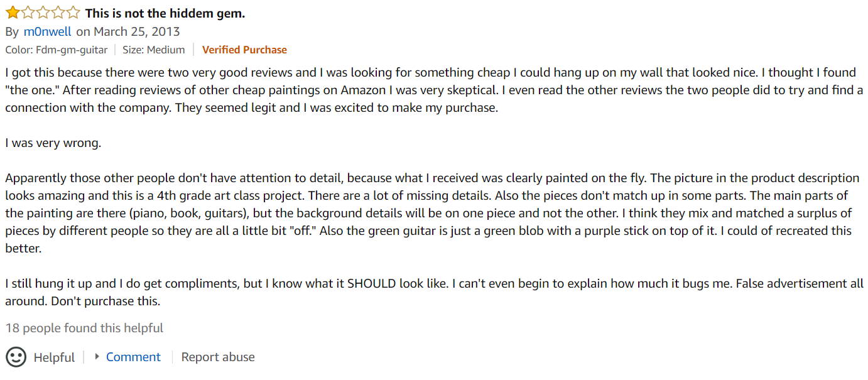868x380 pixels.
Task: Click the "I was very wrong." line
Action: (53, 143)
